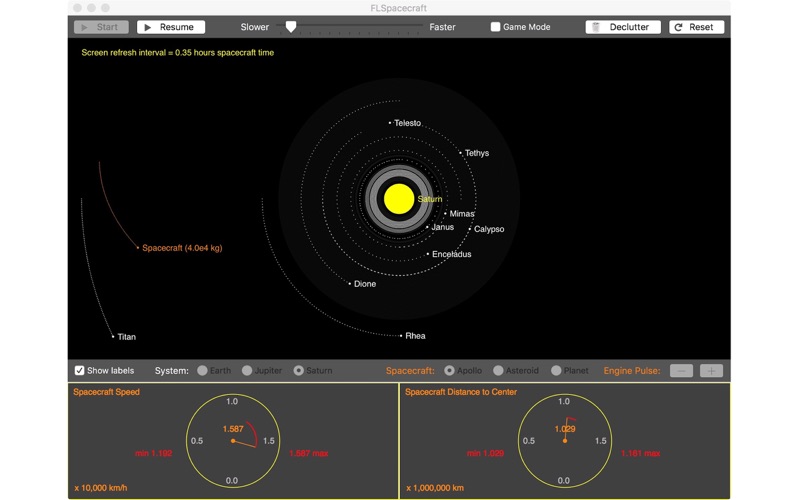Click the Rhea moon label
Viewport: 800px width, 500px height.
[x=415, y=336]
